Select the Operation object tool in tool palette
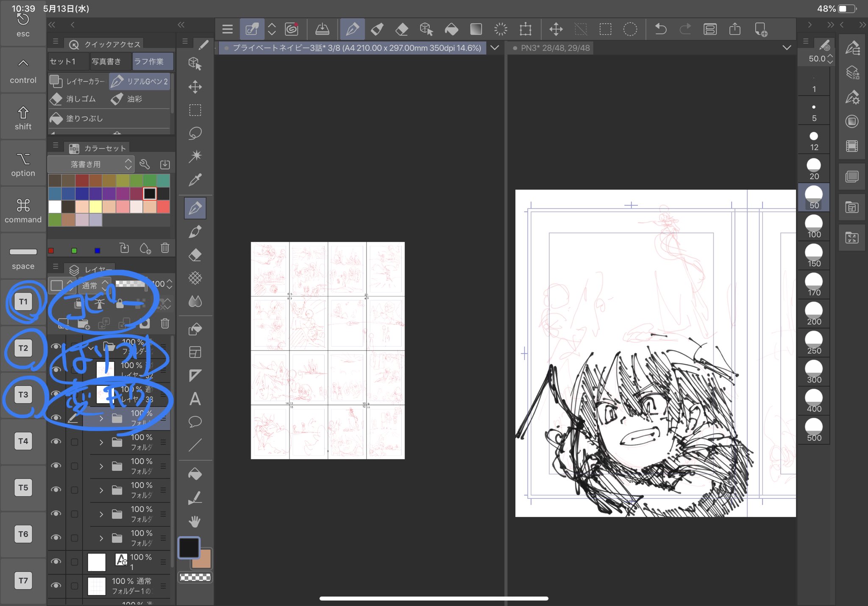 pos(195,64)
